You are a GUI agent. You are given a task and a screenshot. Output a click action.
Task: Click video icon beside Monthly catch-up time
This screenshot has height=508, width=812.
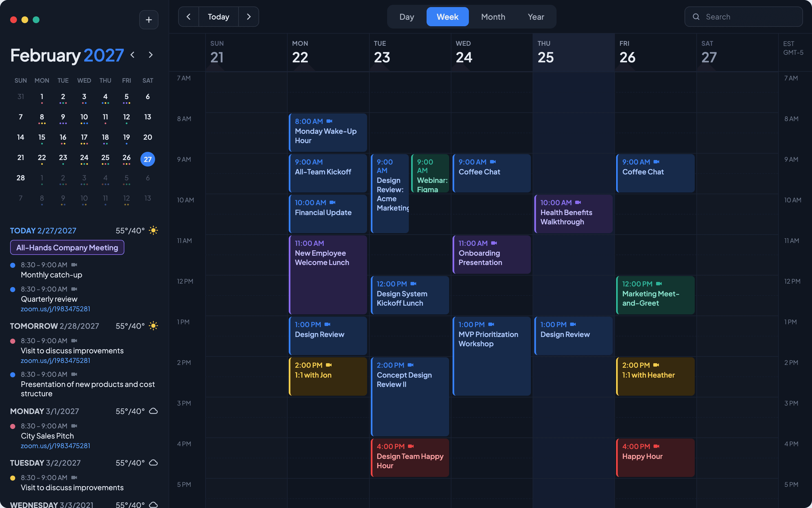[74, 265]
